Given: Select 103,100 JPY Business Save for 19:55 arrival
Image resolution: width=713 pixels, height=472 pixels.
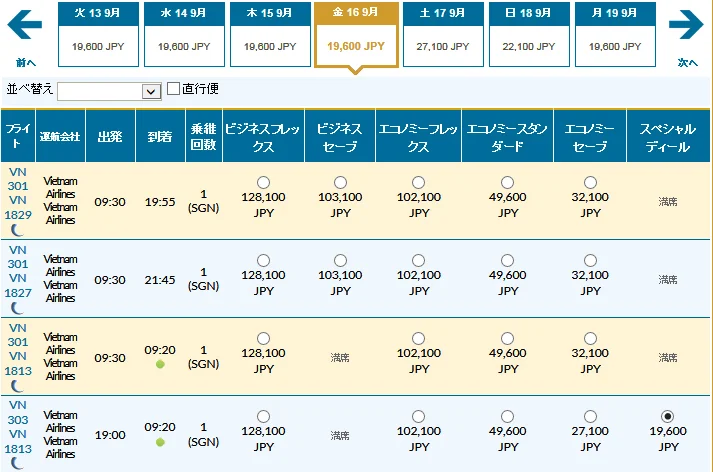Looking at the screenshot, I should 340,183.
